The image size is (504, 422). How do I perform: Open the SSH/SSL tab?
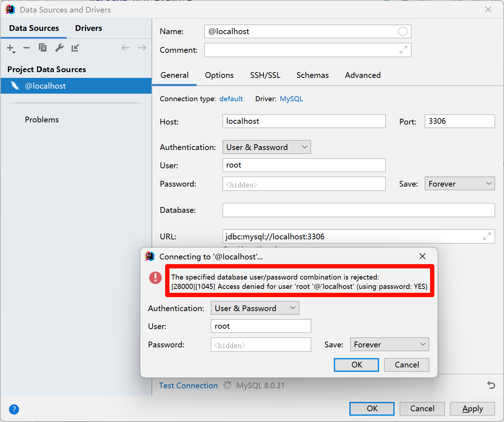pyautogui.click(x=265, y=75)
